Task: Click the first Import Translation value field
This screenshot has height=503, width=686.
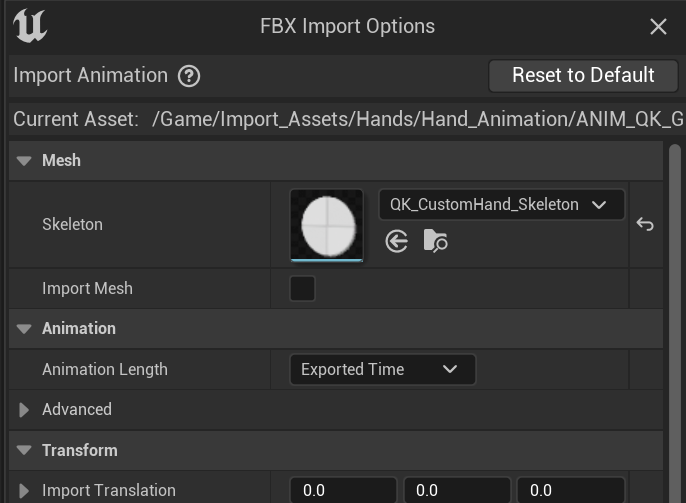Action: click(x=344, y=491)
